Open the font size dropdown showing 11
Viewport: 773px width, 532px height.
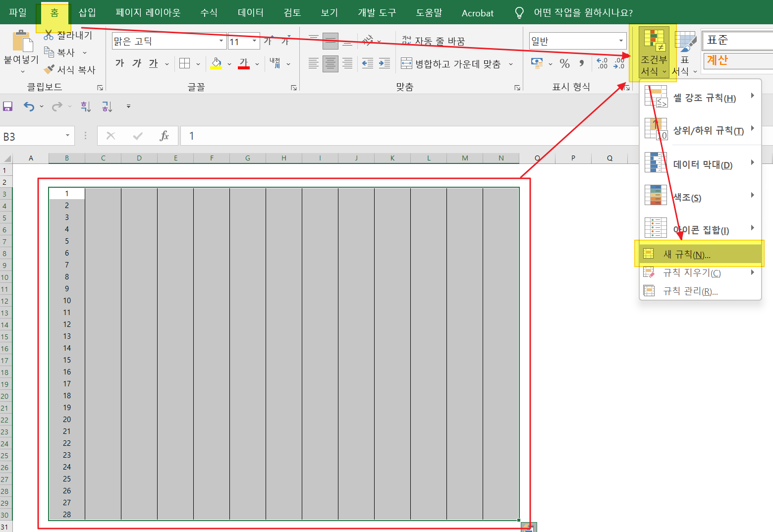coord(255,41)
